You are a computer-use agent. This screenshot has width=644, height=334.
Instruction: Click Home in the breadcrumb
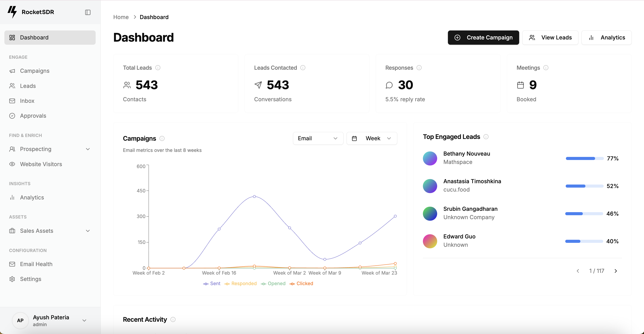tap(121, 17)
